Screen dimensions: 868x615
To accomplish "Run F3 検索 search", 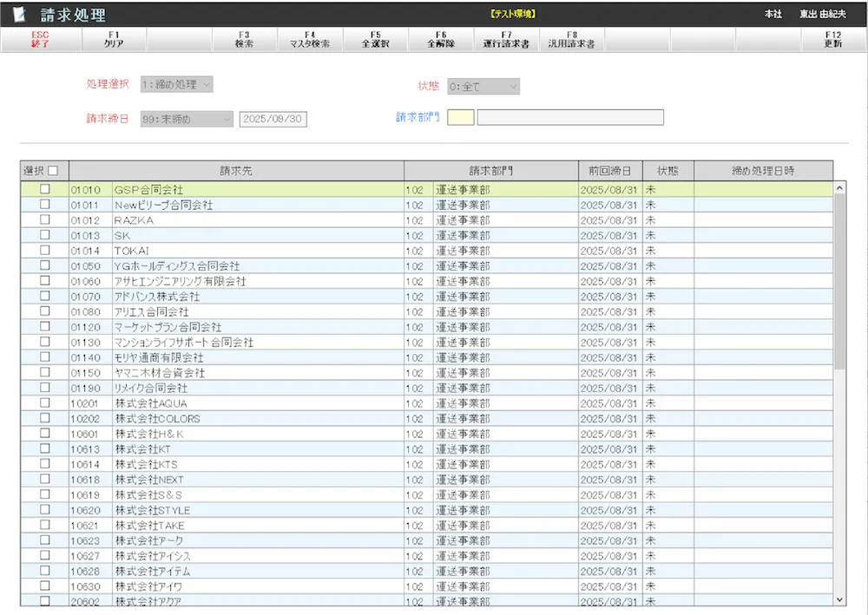I will pos(244,39).
